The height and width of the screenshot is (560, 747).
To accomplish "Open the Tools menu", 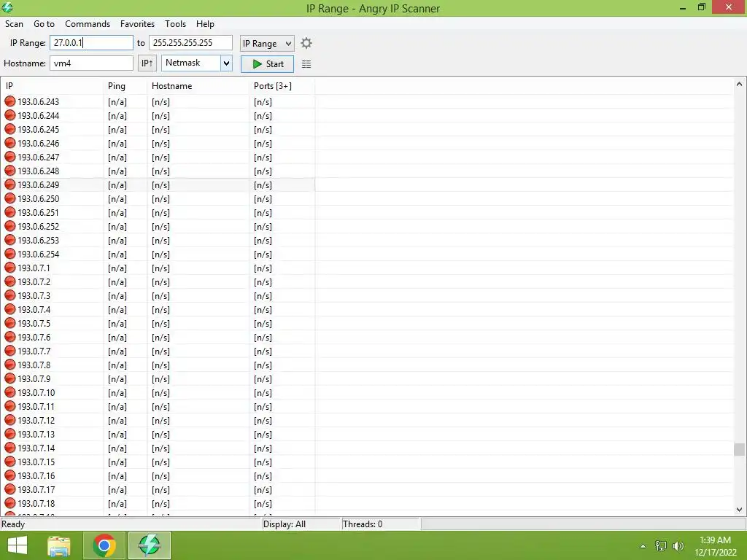I will 175,24.
